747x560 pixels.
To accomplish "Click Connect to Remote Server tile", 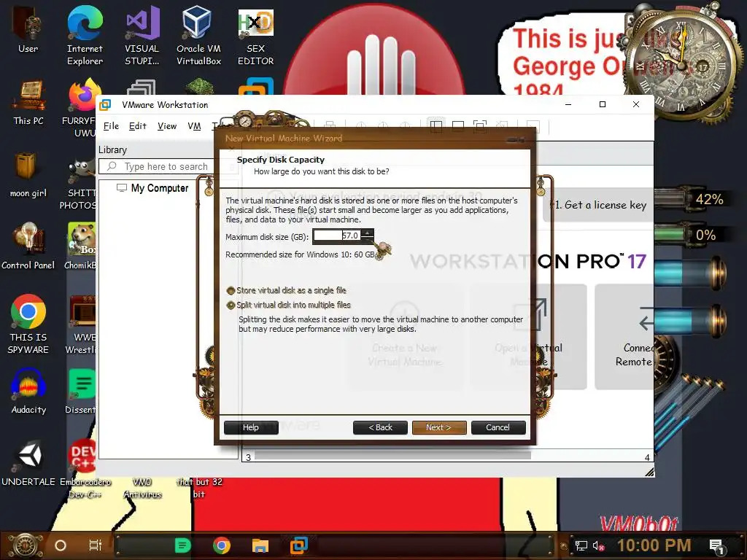I will [624, 337].
